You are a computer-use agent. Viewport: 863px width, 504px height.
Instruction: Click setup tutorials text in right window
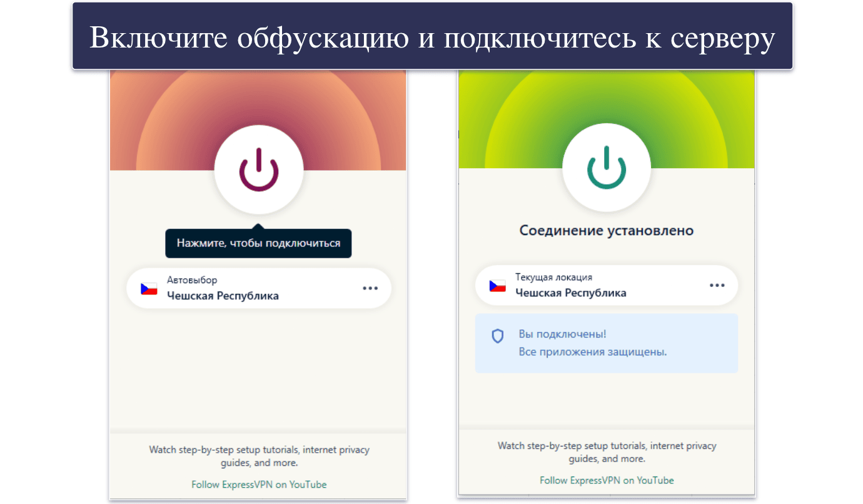607,452
